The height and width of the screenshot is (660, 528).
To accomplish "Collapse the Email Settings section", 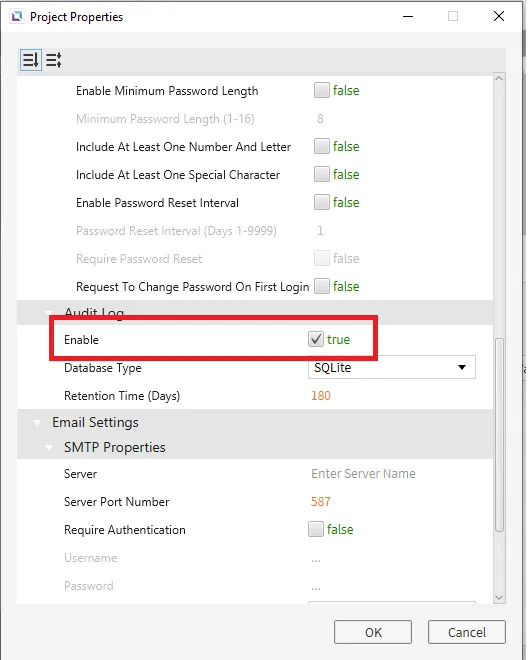I will coord(37,423).
